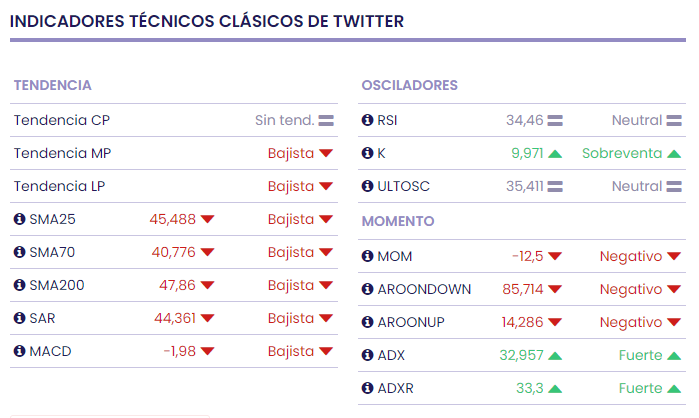Click the red down arrow for Tendencia MP
Image resolution: width=699 pixels, height=418 pixels.
tap(326, 153)
